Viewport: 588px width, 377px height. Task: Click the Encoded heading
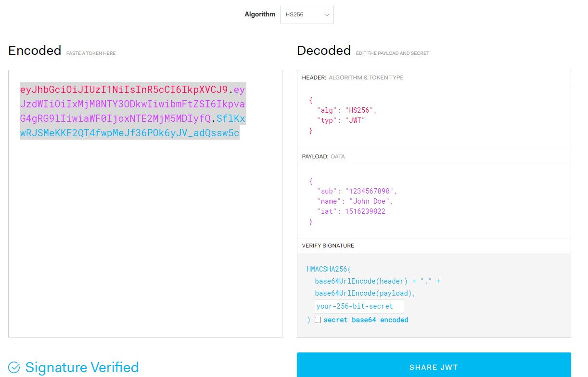point(35,51)
